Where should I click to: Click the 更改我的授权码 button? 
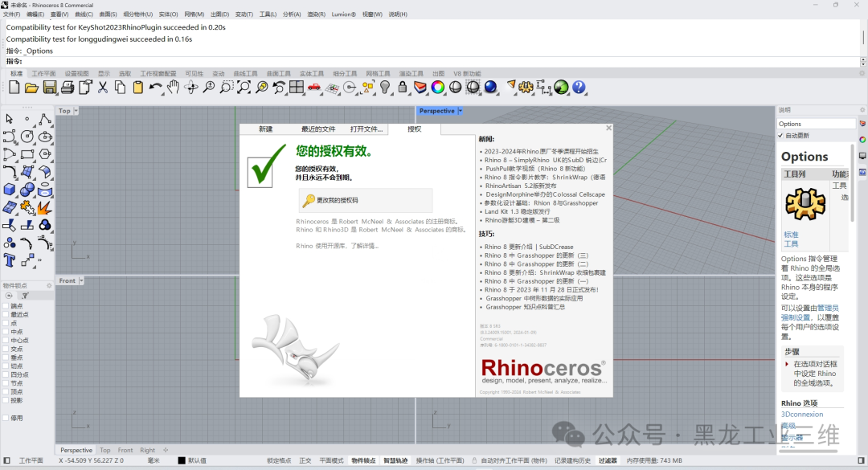[366, 200]
